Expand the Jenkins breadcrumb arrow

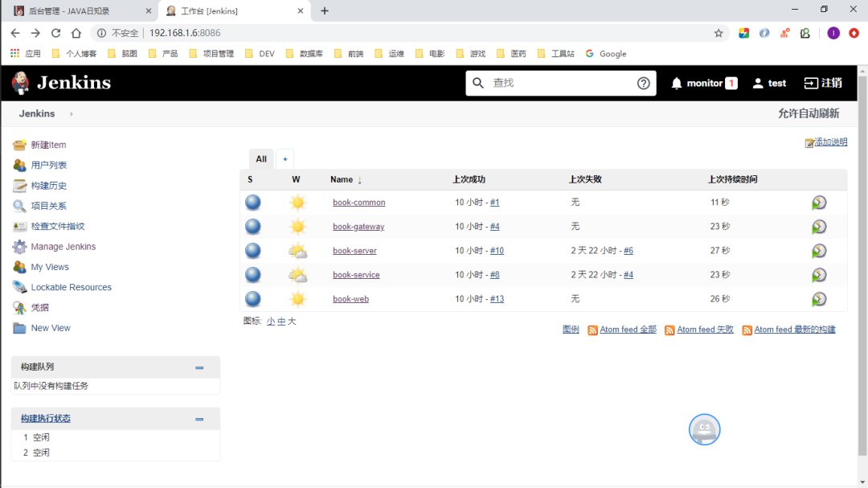72,114
